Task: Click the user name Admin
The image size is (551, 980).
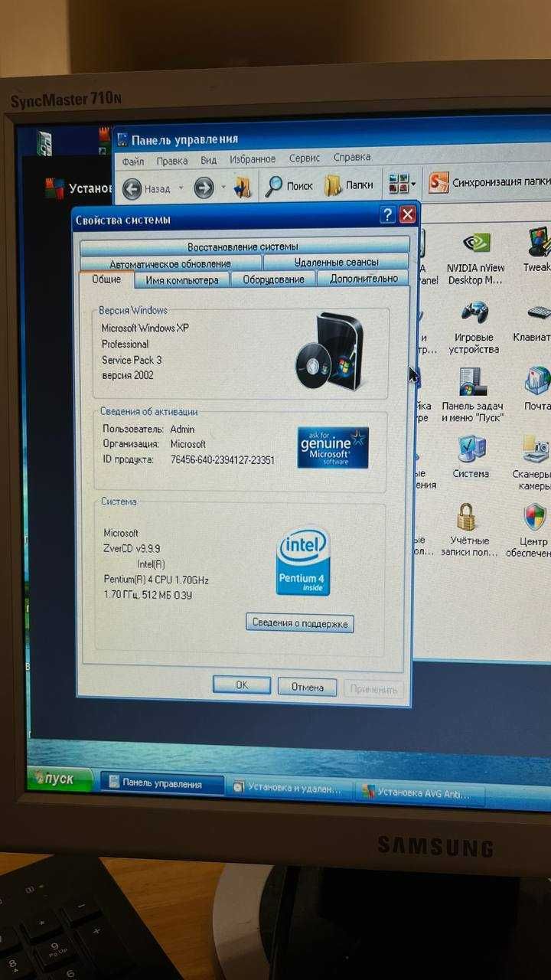Action: [x=182, y=429]
